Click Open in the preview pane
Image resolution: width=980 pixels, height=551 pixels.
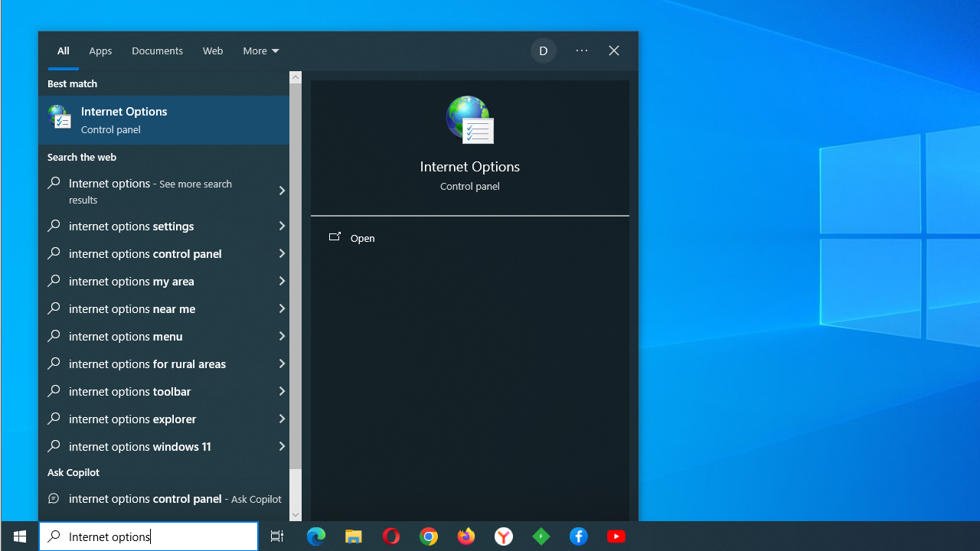[362, 238]
